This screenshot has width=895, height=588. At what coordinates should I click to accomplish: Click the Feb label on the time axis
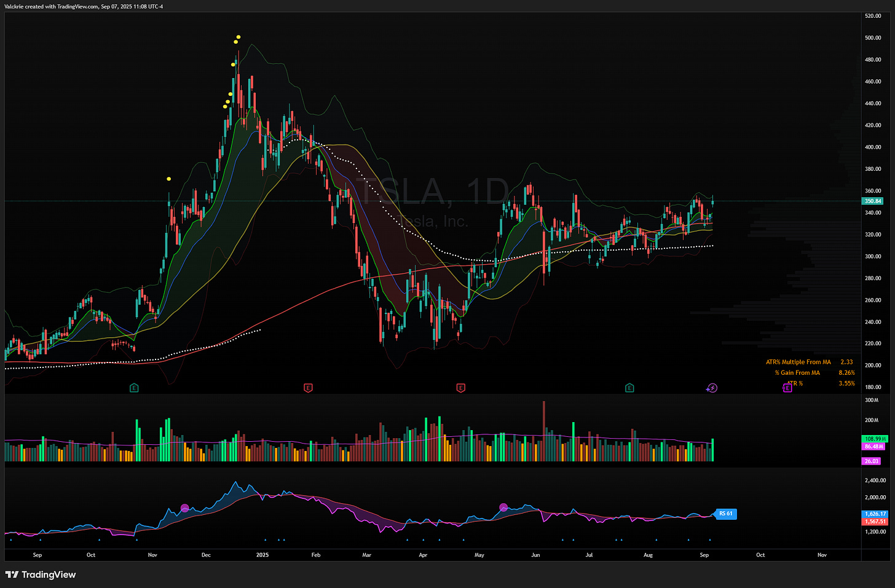tap(315, 555)
